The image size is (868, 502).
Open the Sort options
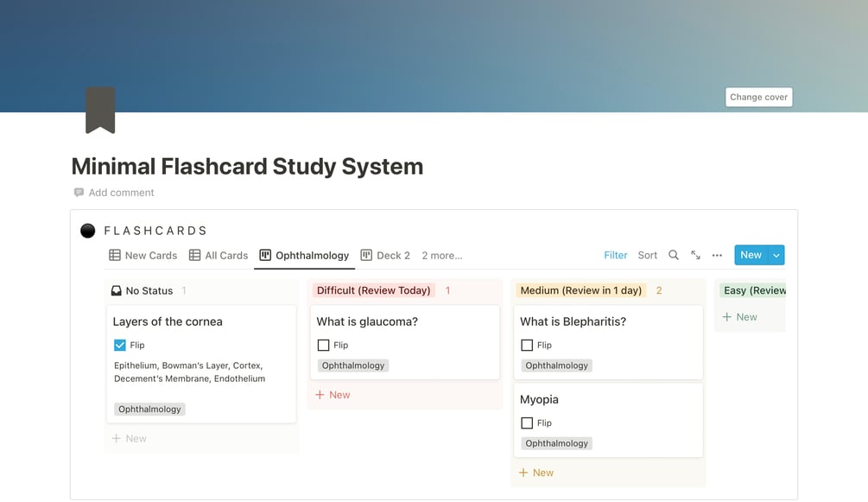pyautogui.click(x=647, y=255)
